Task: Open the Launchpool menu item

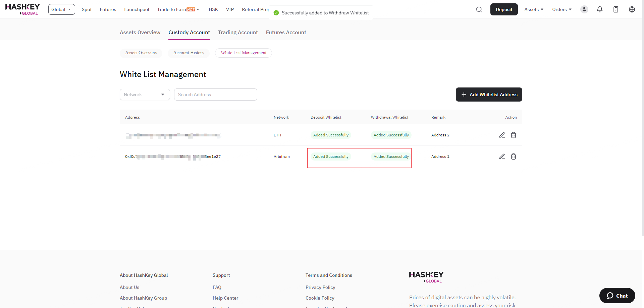Action: point(137,9)
